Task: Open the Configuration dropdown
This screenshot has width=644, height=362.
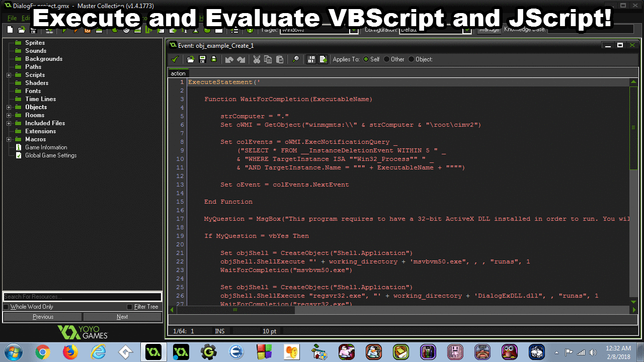Action: [467, 30]
